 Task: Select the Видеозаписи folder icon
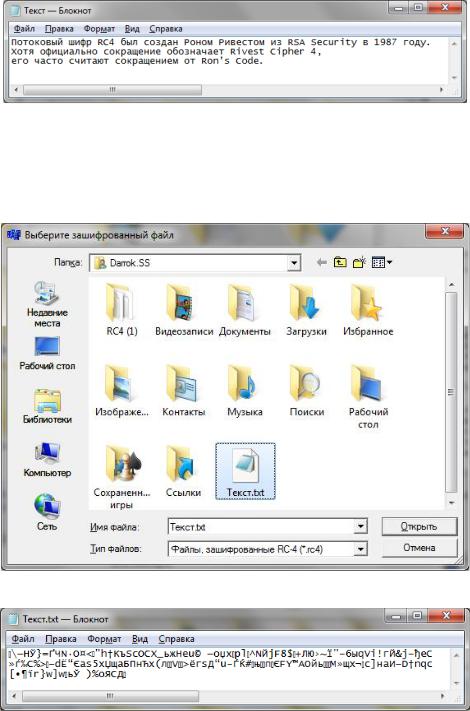point(184,311)
